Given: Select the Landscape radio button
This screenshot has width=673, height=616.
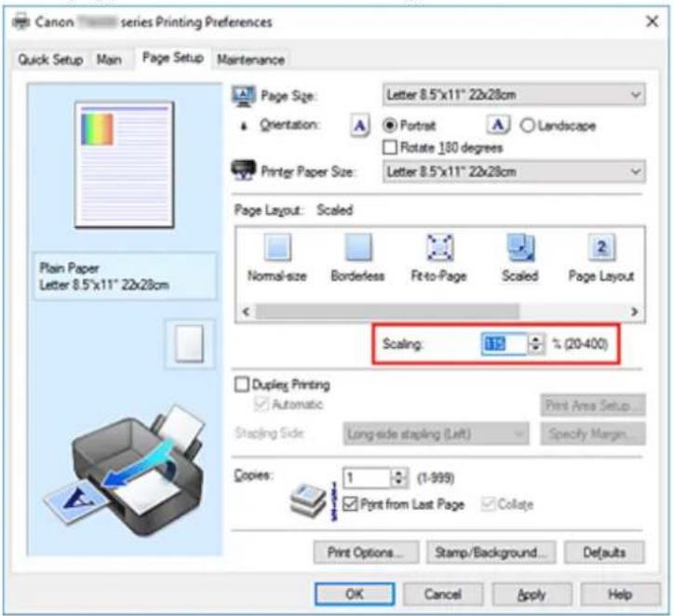Looking at the screenshot, I should pos(527,126).
